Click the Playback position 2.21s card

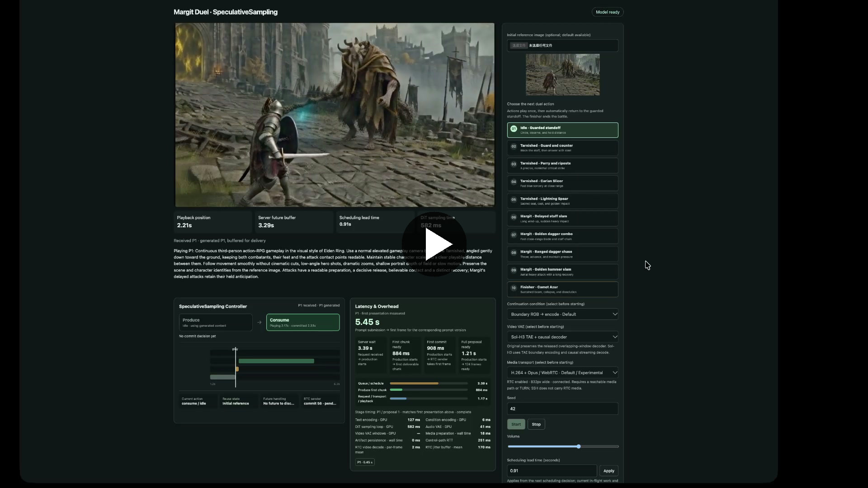pos(213,222)
